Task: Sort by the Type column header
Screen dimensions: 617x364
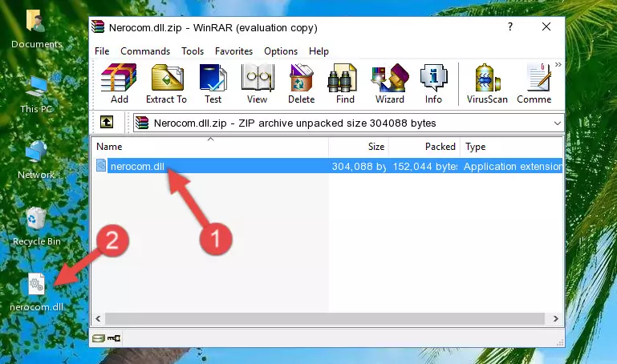Action: coord(512,147)
